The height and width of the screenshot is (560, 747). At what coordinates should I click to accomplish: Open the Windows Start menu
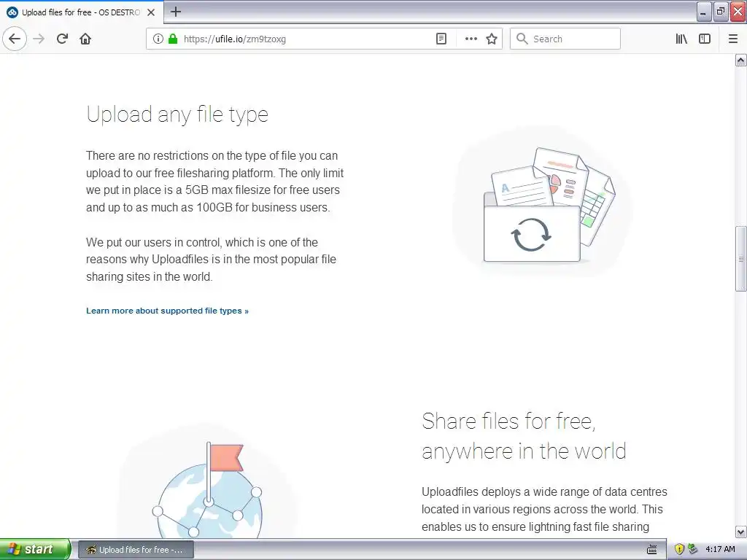[x=35, y=549]
